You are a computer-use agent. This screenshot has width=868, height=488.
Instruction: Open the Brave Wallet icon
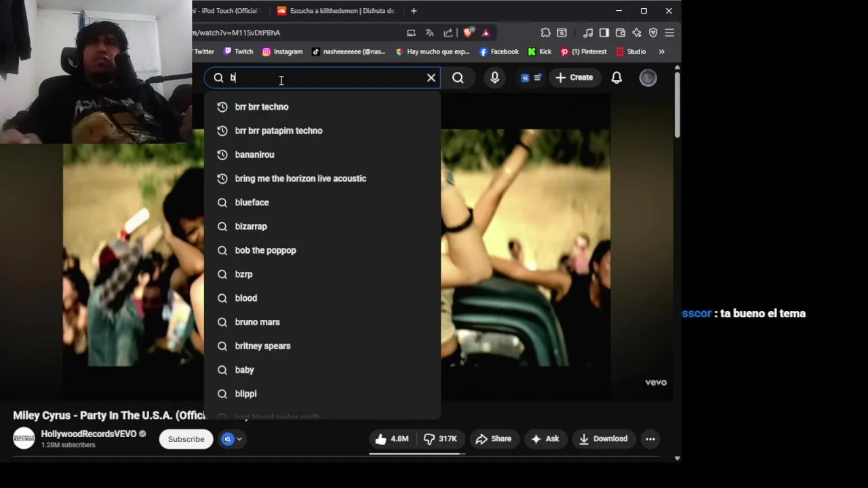(x=620, y=33)
